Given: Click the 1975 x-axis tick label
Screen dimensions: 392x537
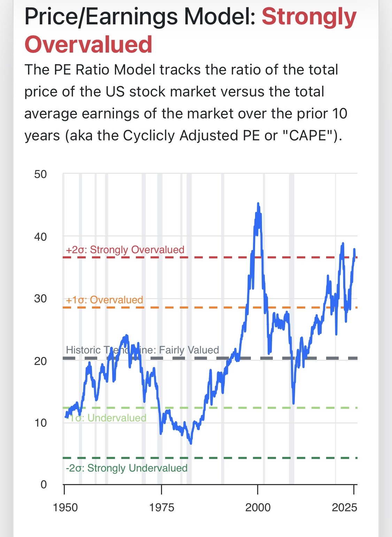Looking at the screenshot, I should click(x=162, y=507).
